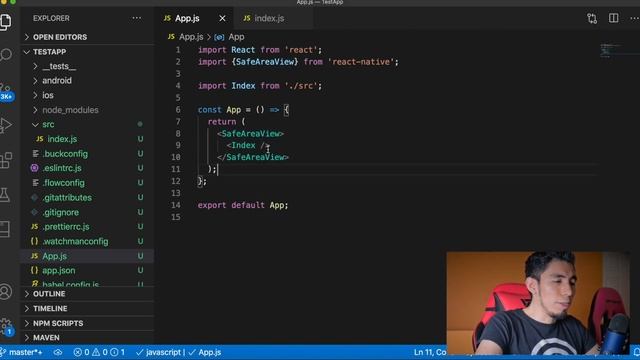Expand the Maven section
Screen dimensions: 640x360
click(x=87, y=338)
